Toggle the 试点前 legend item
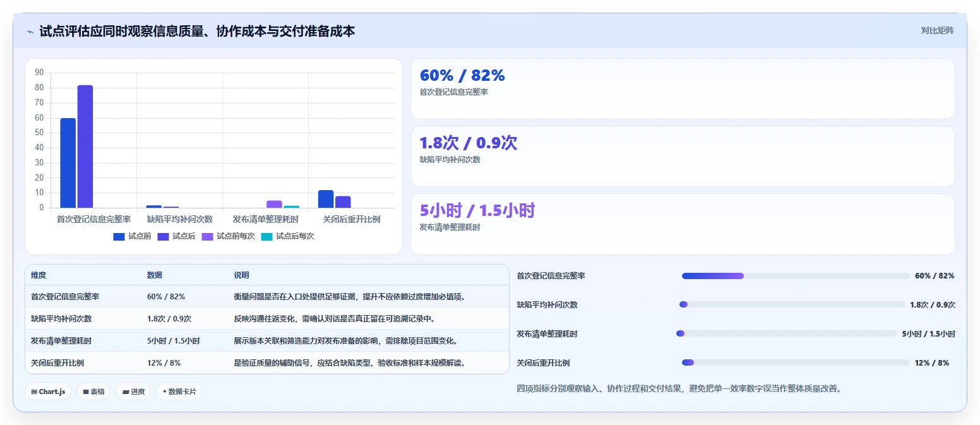Screen dimensions: 980x425 [x=132, y=236]
